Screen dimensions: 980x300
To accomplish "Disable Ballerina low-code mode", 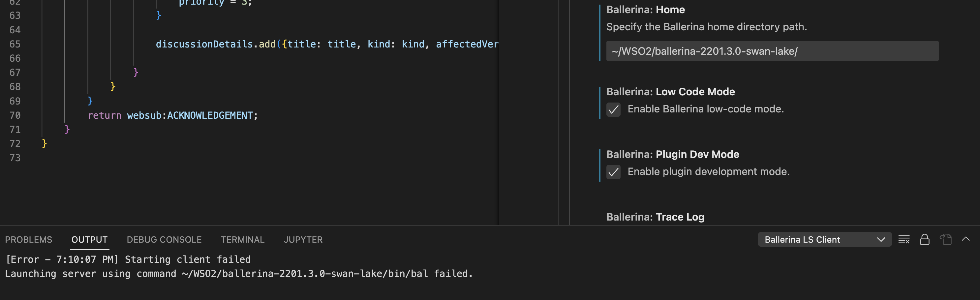I will (613, 110).
